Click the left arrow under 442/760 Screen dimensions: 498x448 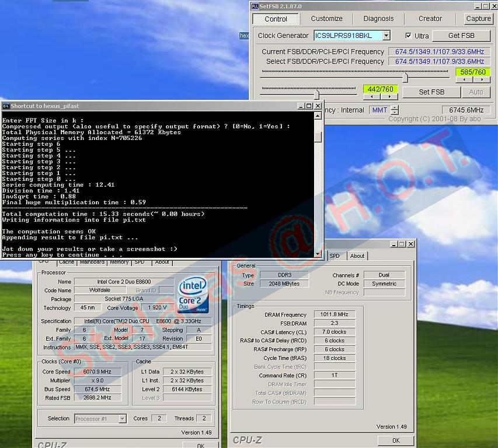click(371, 96)
